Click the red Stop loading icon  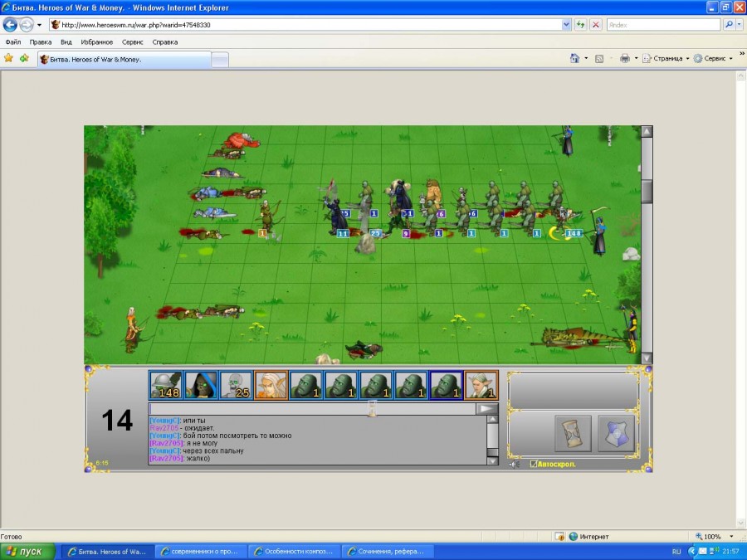click(x=595, y=25)
